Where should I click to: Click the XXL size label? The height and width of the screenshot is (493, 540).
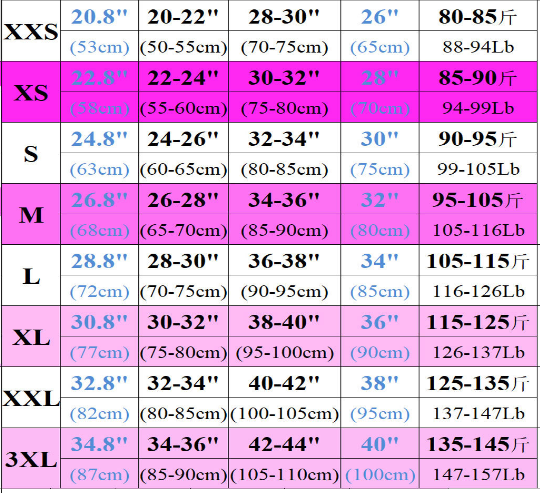tap(31, 398)
